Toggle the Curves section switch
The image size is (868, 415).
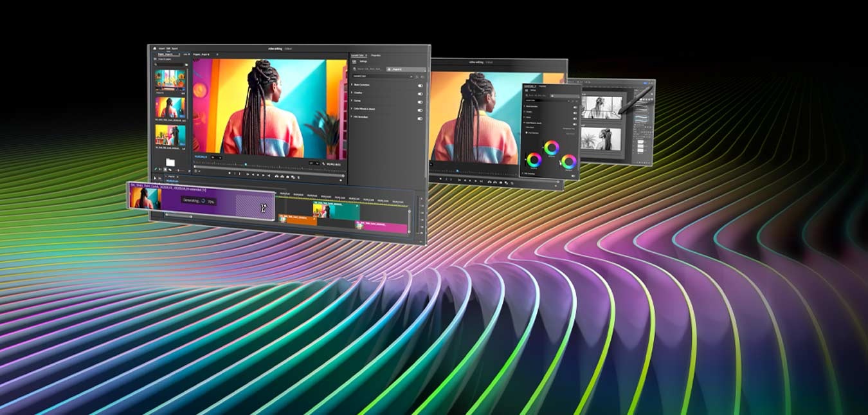(x=420, y=101)
